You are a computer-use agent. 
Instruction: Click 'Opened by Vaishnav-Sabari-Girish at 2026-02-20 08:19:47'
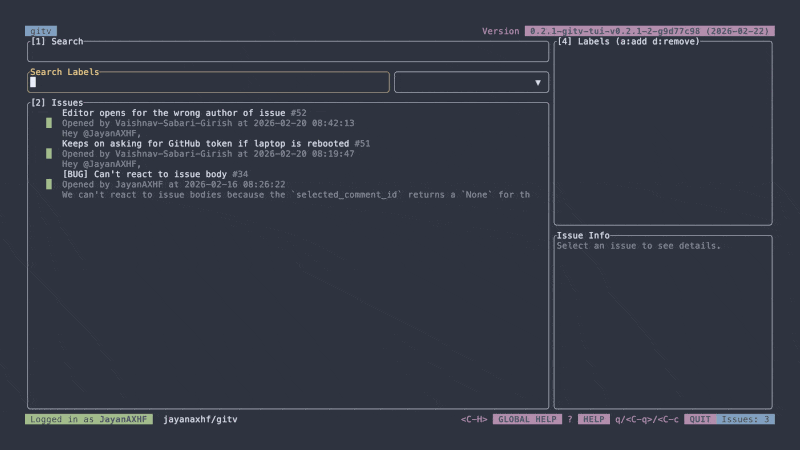coord(208,154)
